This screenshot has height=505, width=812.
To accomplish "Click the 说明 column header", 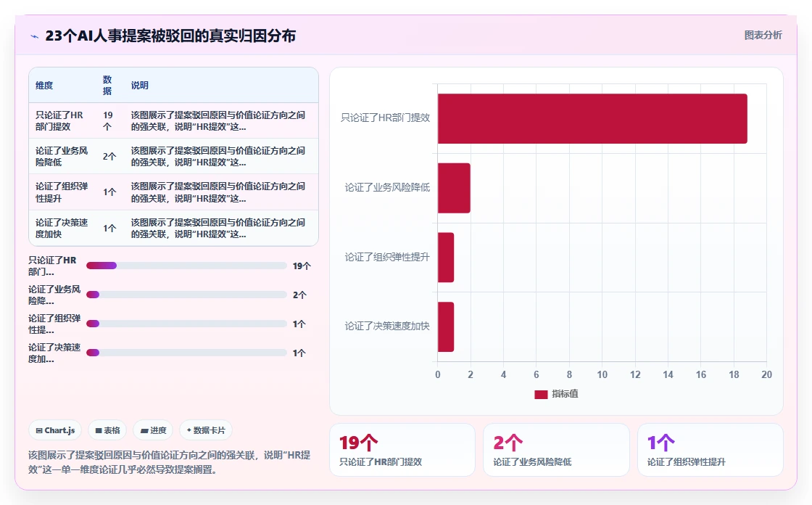I will point(140,86).
